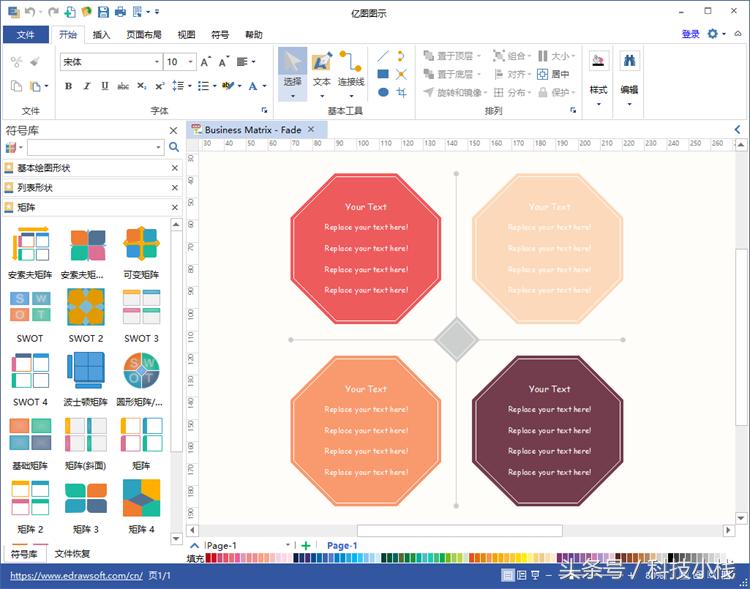This screenshot has width=750, height=589.
Task: Expand the font size dropdown
Action: [x=190, y=62]
